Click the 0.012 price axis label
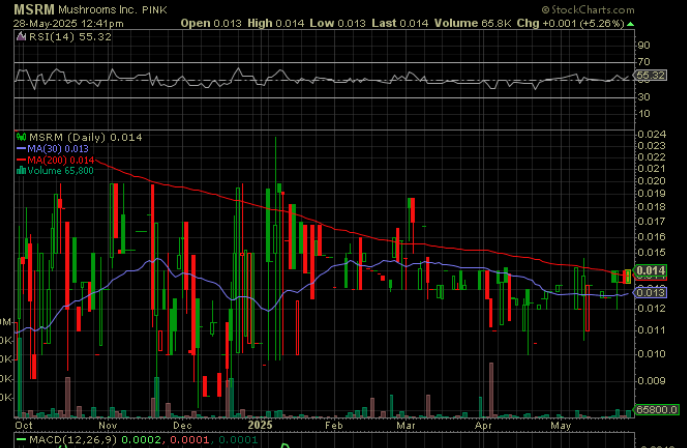 click(652, 308)
